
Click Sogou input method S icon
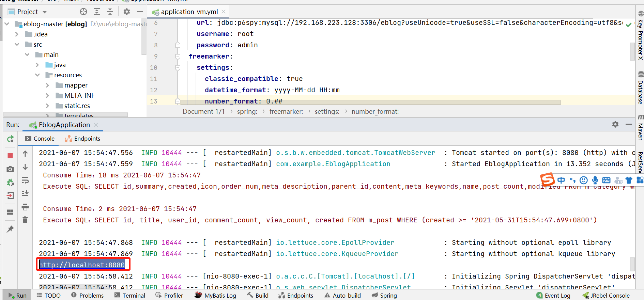(547, 179)
